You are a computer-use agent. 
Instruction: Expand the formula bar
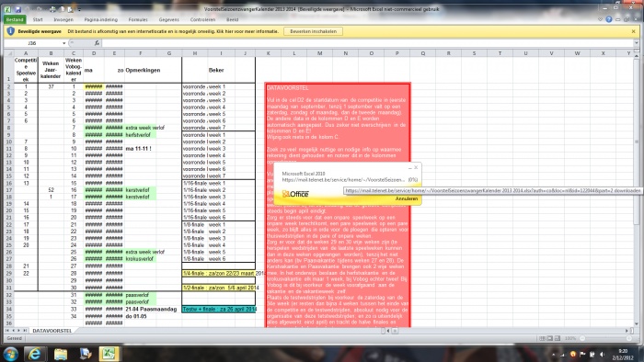point(637,42)
